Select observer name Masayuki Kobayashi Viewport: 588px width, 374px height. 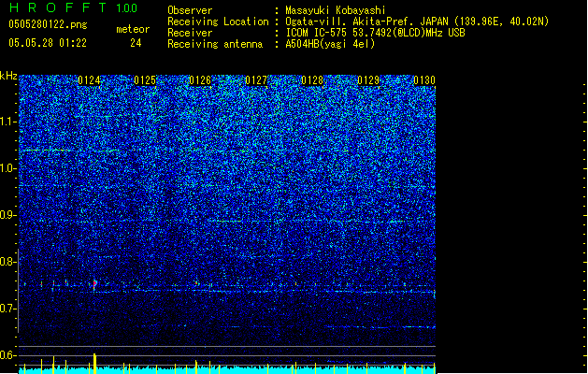336,10
